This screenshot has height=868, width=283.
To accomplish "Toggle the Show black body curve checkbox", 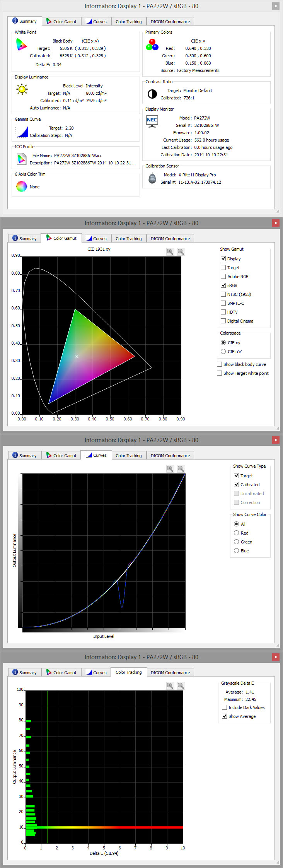I will click(220, 364).
